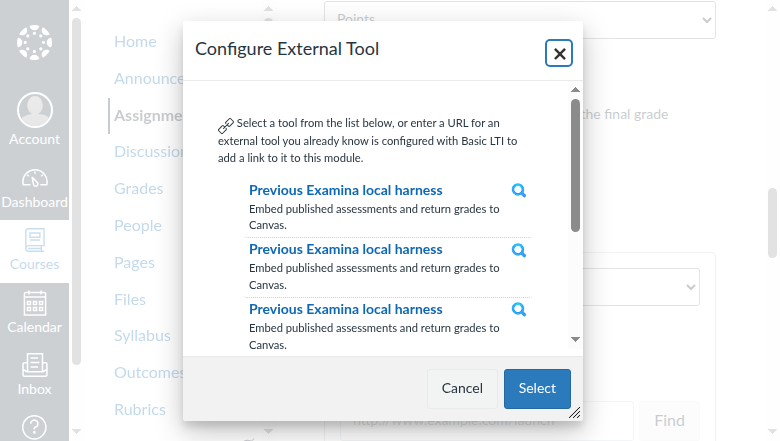Screen dimensions: 780x441
Task: Open Courses in global navigation
Action: click(34, 251)
